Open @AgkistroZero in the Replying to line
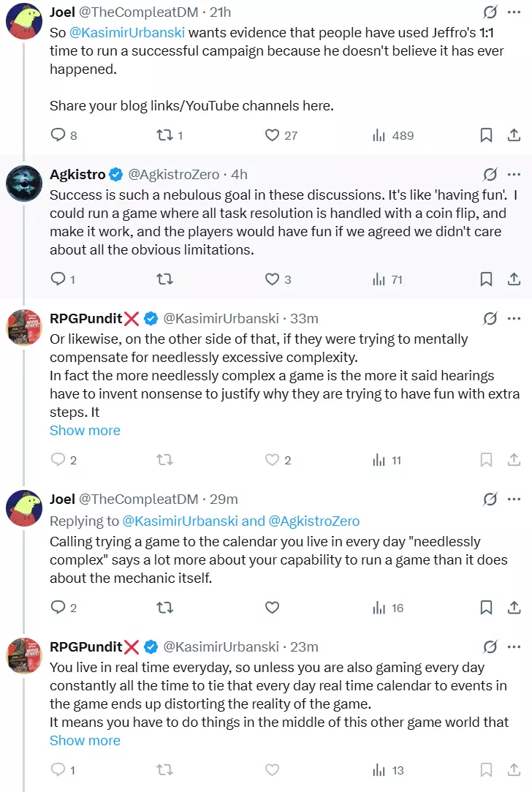 point(314,521)
